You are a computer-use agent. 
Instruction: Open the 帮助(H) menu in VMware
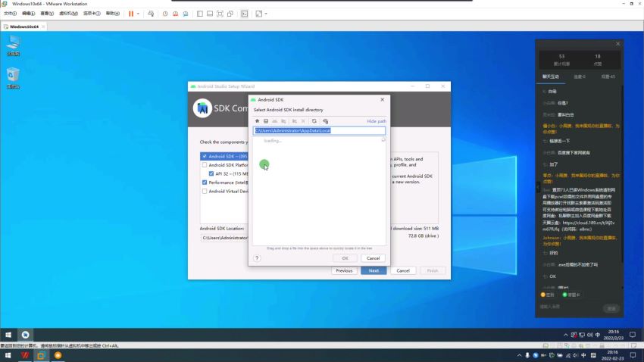click(x=113, y=14)
